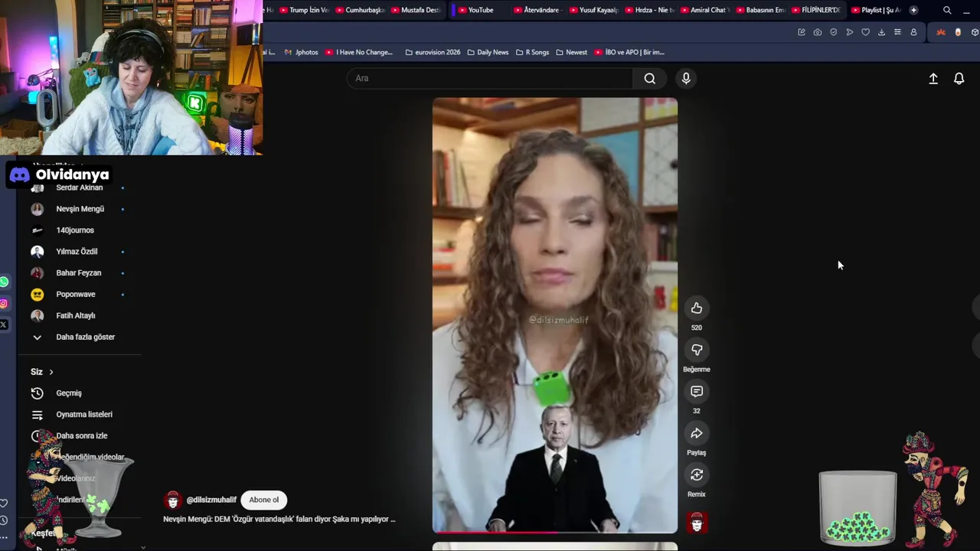Open Instagram in the browser sidebar
Screen dimensions: 980x551
[4, 304]
